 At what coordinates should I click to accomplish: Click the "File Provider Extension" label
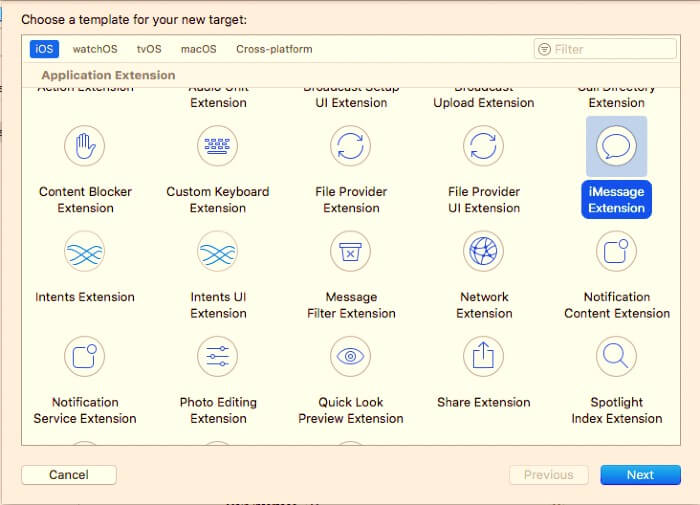click(x=351, y=200)
